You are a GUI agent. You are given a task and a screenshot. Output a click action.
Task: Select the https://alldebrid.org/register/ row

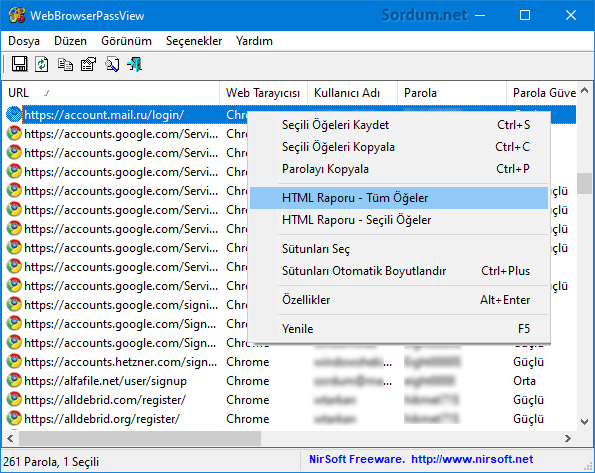click(x=291, y=419)
